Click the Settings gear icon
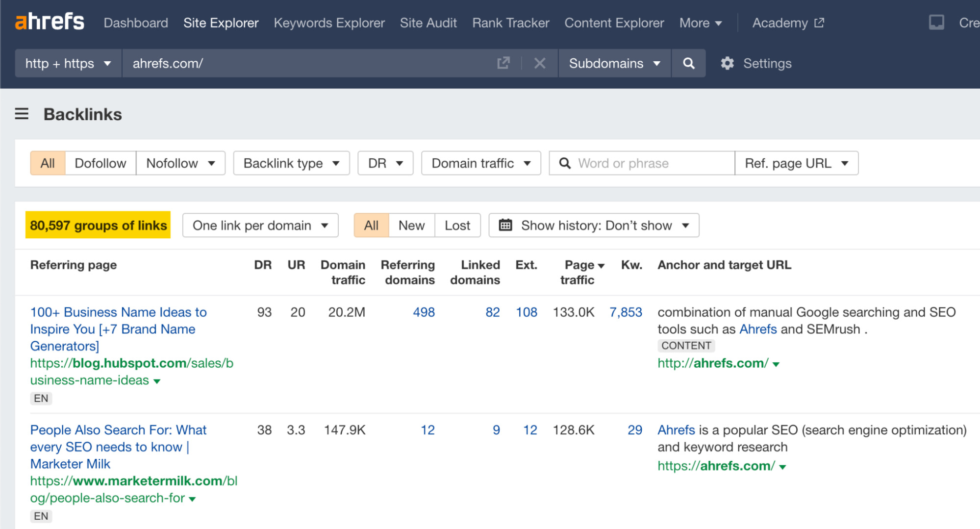 click(727, 63)
